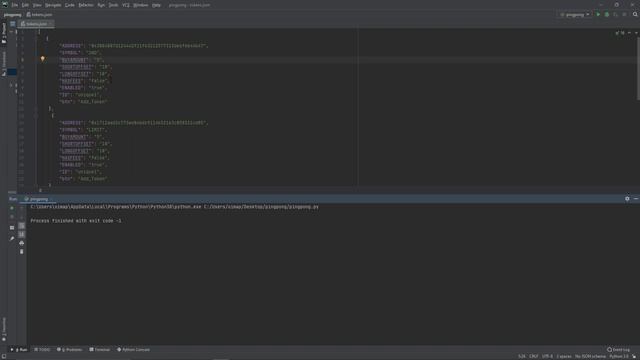This screenshot has height=360, width=640.
Task: Click the Stop icon in top toolbar
Action: pos(624,15)
